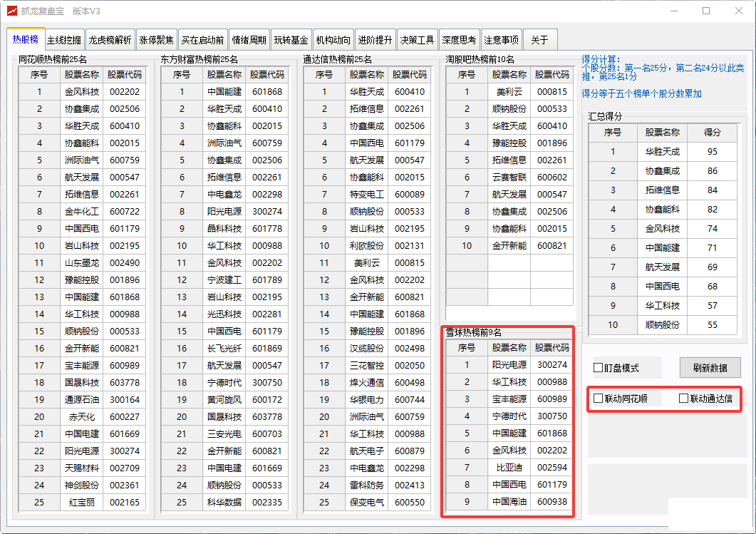Click 阳光电源 in the 雪球 hot list
The width and height of the screenshot is (756, 534).
tap(509, 365)
